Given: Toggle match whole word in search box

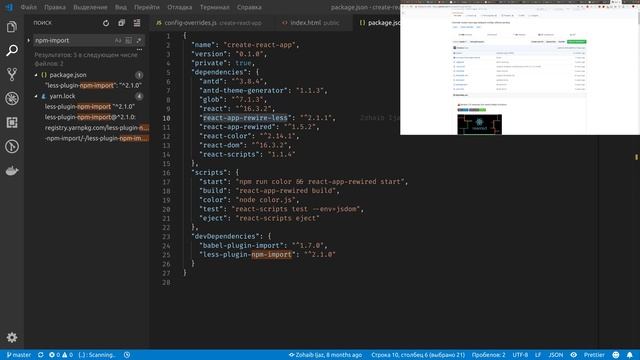Looking at the screenshot, I should click(x=129, y=40).
